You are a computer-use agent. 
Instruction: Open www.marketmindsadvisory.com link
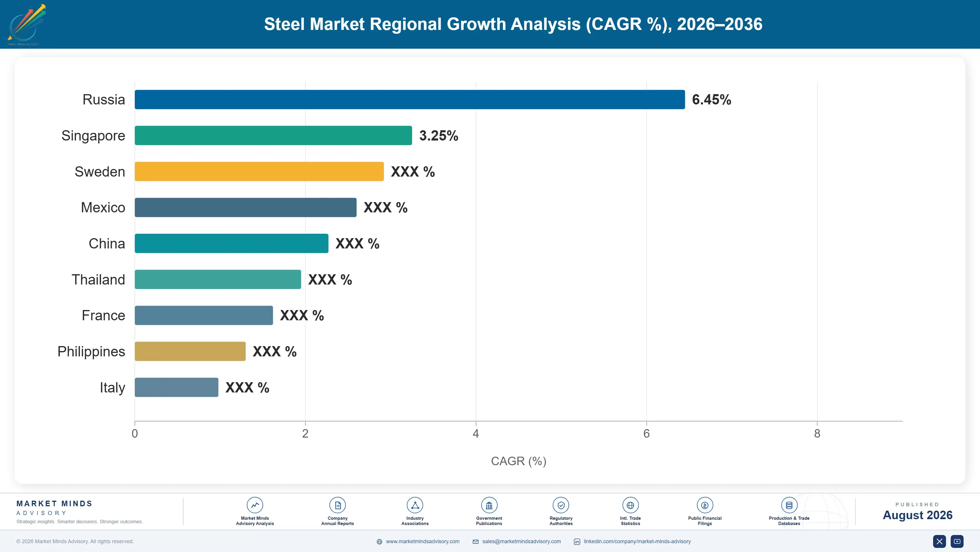click(423, 541)
